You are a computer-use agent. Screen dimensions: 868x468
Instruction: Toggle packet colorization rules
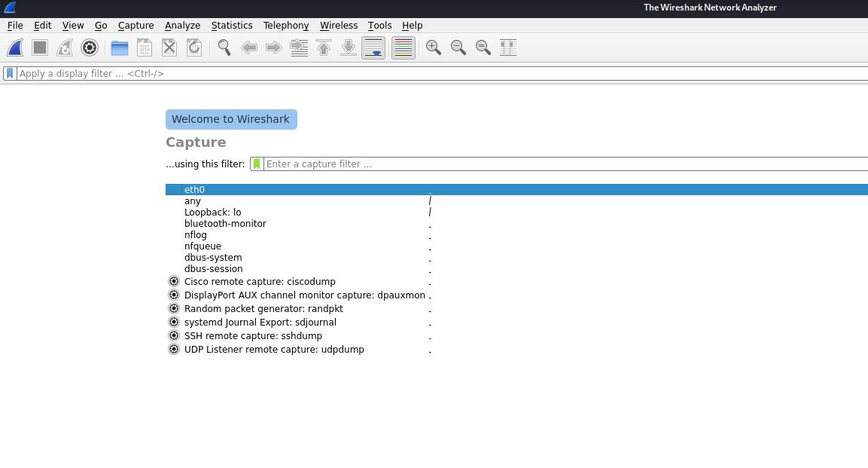click(x=404, y=47)
